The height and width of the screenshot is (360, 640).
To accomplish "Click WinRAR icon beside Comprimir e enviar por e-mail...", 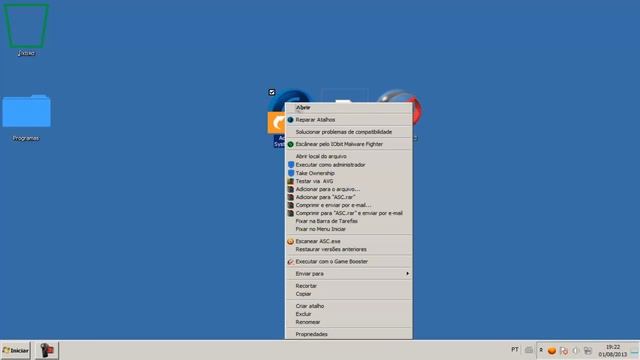I will [x=290, y=205].
